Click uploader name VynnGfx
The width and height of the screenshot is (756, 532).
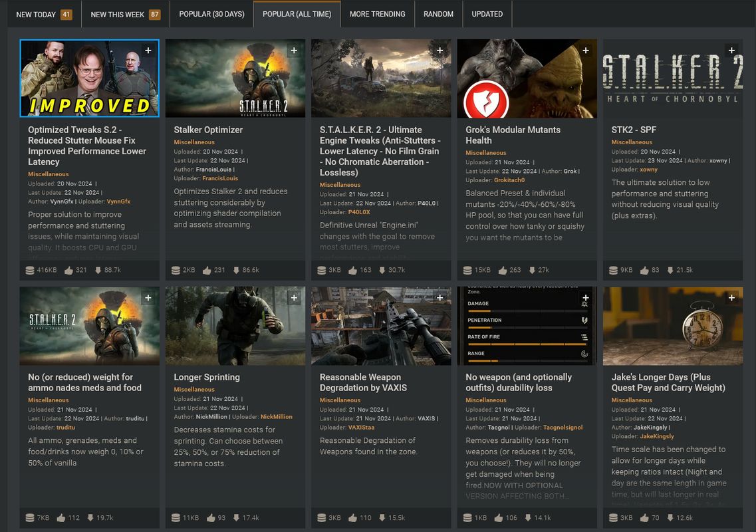[118, 201]
